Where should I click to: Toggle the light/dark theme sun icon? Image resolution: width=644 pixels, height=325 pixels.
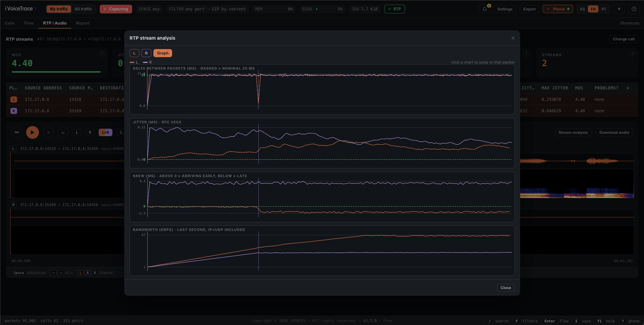[x=619, y=9]
